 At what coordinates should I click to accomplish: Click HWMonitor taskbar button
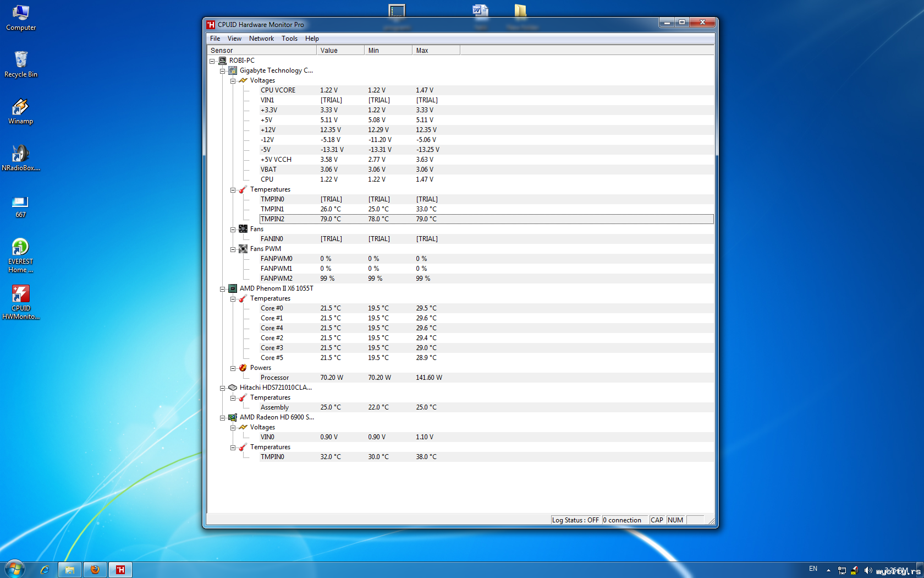[x=120, y=570]
